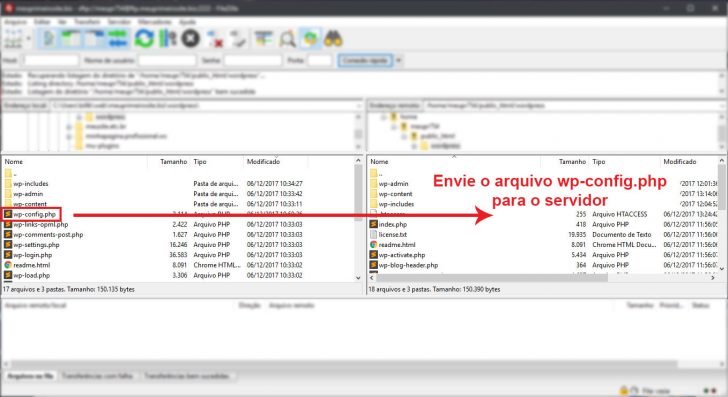Expand second folder in local tree
This screenshot has height=397, width=728.
coord(69,127)
